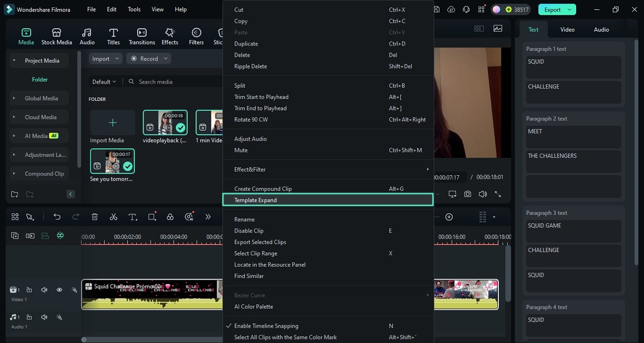Select Template Expand in context menu
Image resolution: width=644 pixels, height=343 pixels.
pyautogui.click(x=327, y=200)
